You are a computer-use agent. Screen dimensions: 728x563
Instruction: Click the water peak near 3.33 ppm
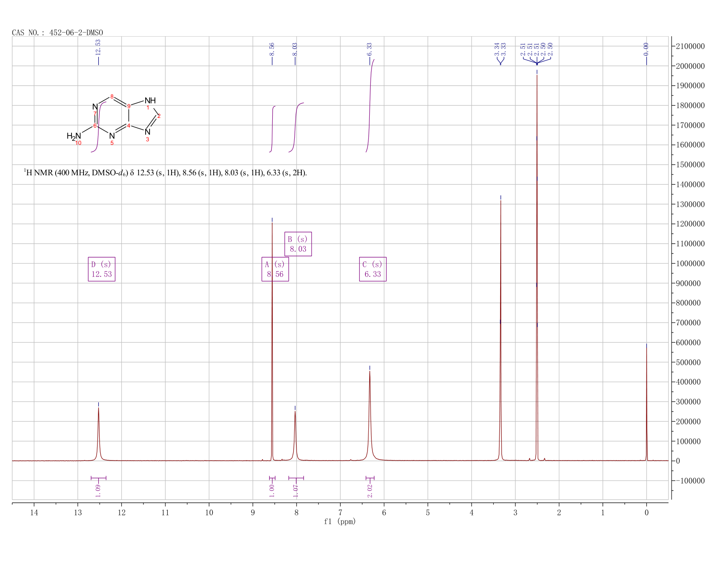click(500, 331)
